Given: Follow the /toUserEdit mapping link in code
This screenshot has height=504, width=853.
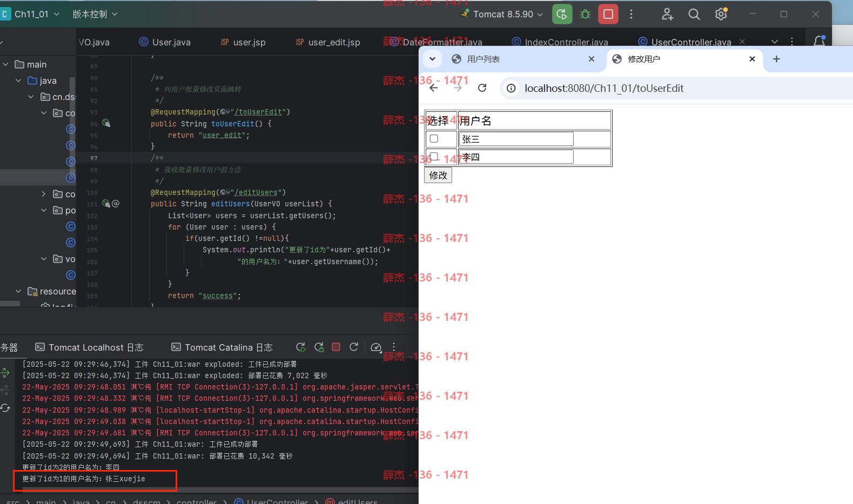Looking at the screenshot, I should 258,112.
